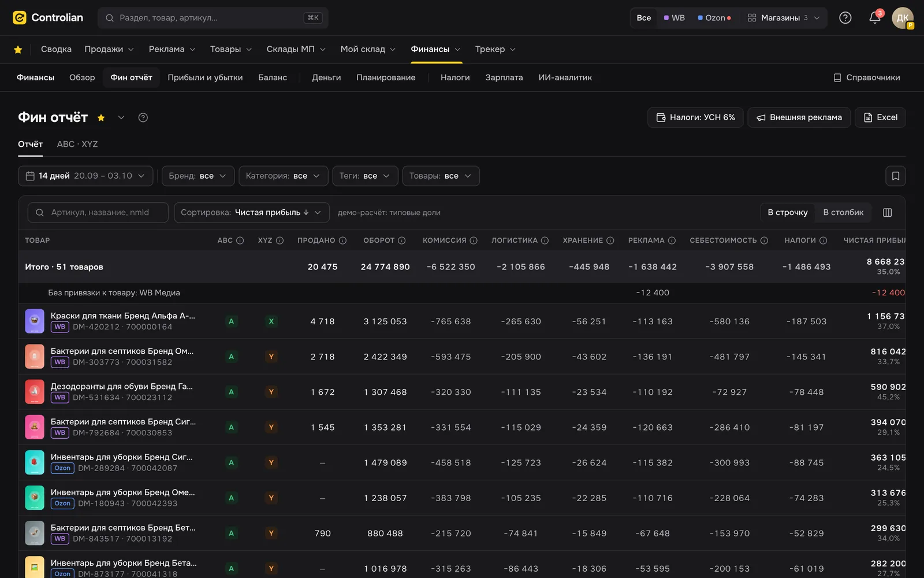
Task: Expand the Категория filter dropdown
Action: [284, 176]
